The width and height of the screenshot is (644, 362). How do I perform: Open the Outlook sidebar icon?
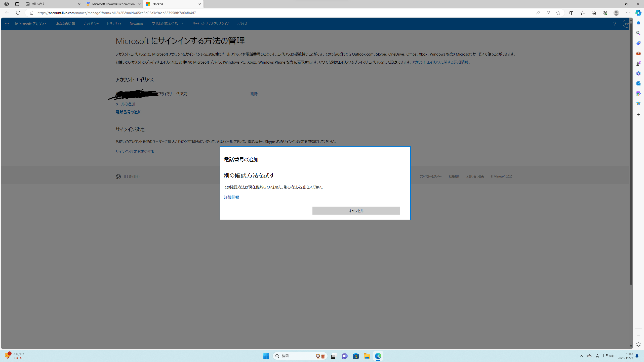[638, 83]
